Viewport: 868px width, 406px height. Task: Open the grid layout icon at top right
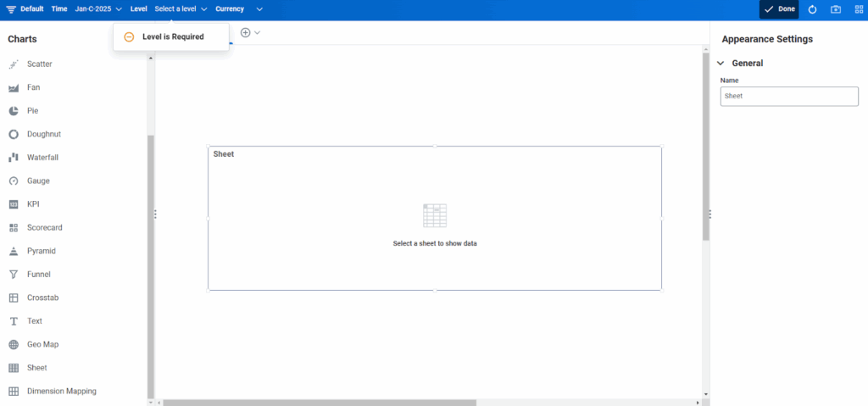pyautogui.click(x=858, y=9)
